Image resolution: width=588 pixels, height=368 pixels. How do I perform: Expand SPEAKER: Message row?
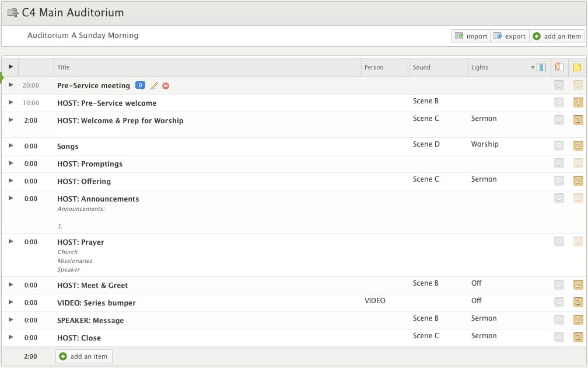click(11, 320)
